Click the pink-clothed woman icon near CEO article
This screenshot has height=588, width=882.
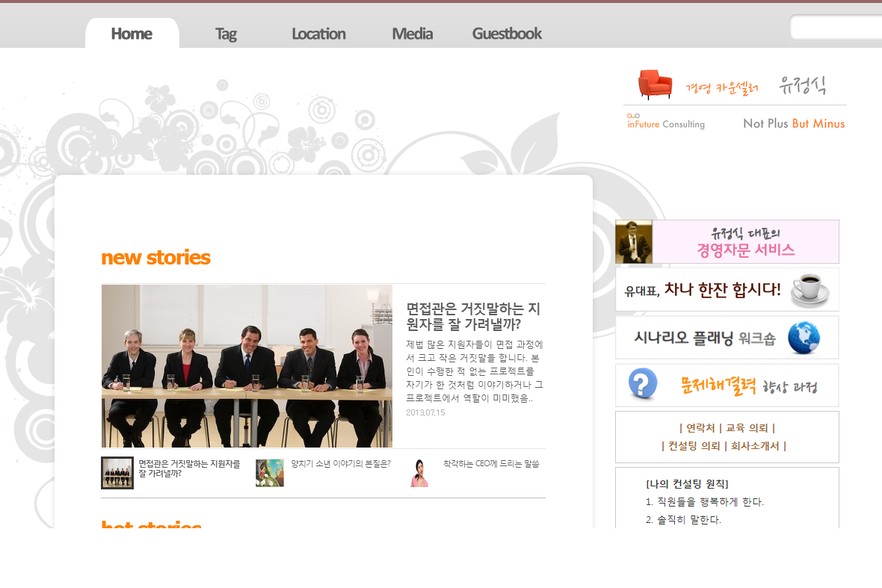pos(419,471)
